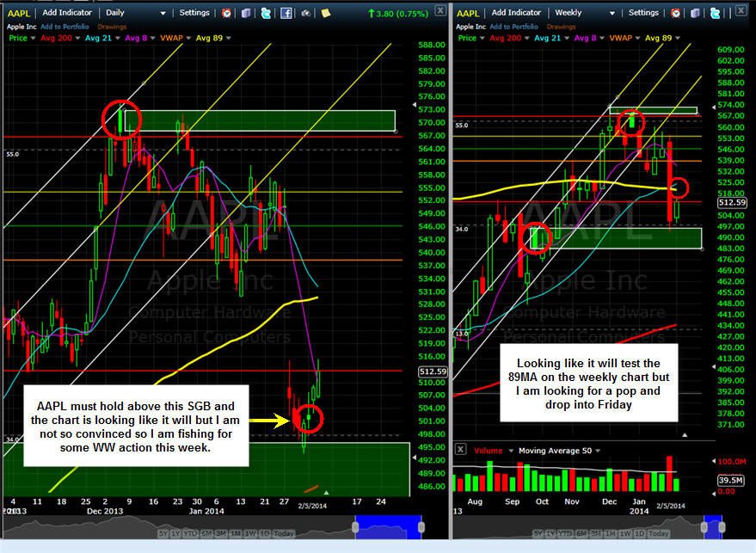The height and width of the screenshot is (553, 756).
Task: Open Settings in the Weekly chart
Action: (x=643, y=13)
